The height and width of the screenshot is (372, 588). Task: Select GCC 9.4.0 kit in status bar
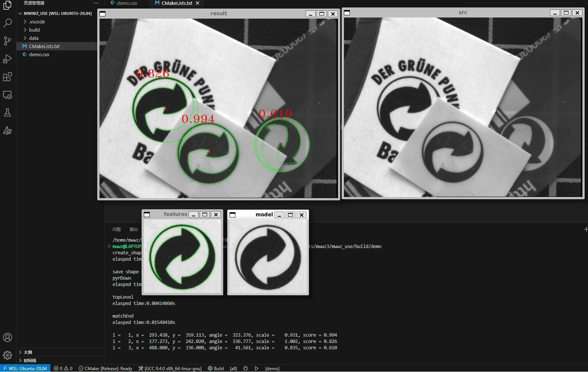[170, 368]
